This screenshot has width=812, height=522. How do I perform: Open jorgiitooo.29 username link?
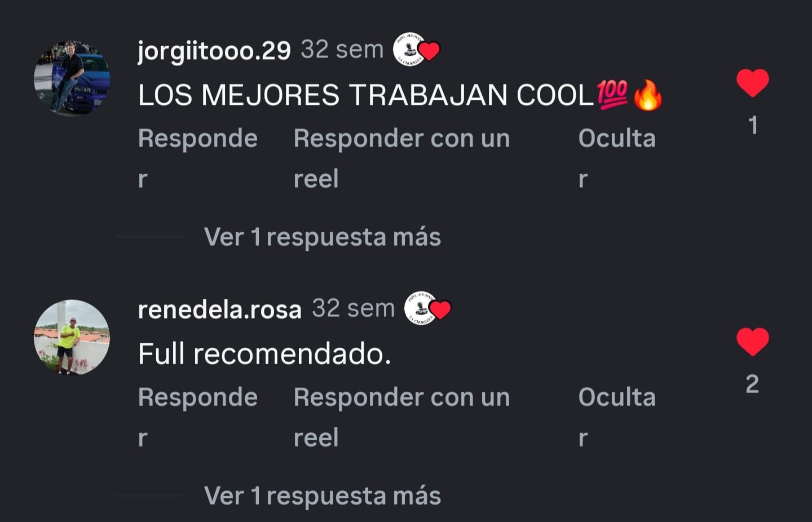[x=214, y=51]
